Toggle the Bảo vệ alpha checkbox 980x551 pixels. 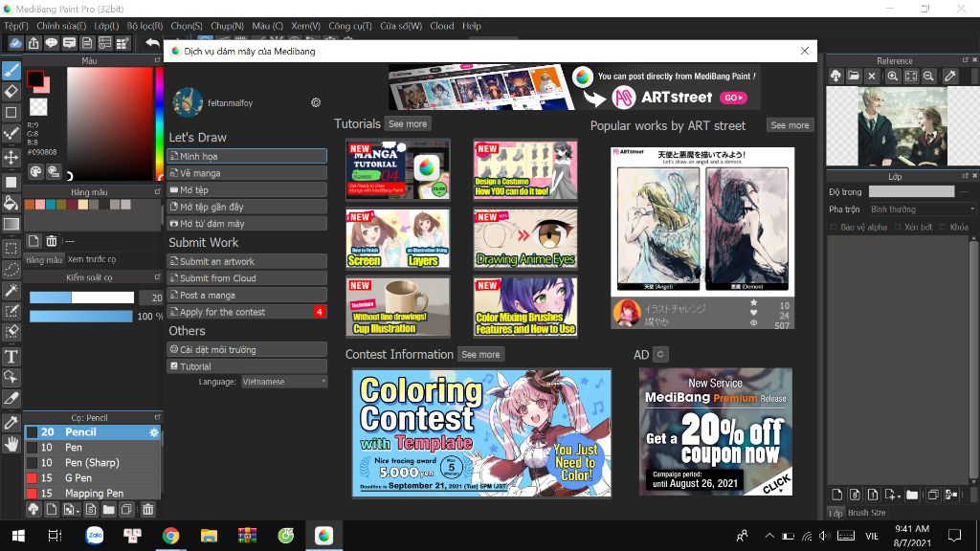coord(834,228)
